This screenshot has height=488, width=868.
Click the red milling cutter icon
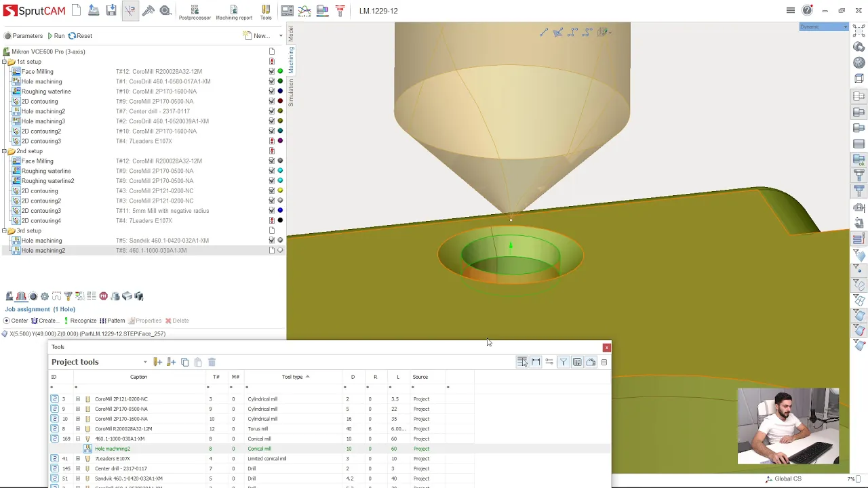340,11
